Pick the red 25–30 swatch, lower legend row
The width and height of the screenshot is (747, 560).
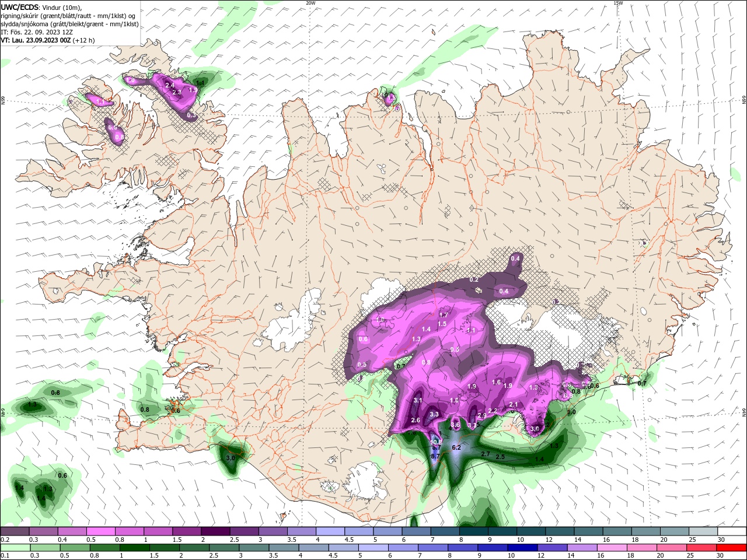702,547
